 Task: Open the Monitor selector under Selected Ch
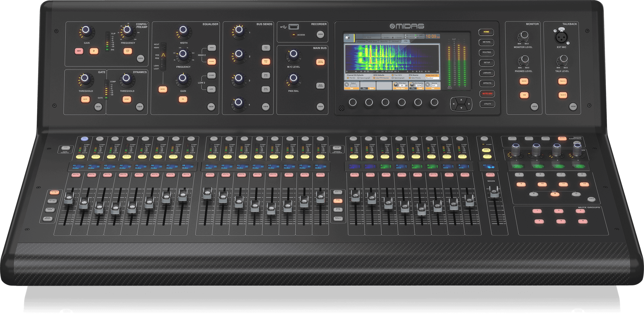click(432, 78)
